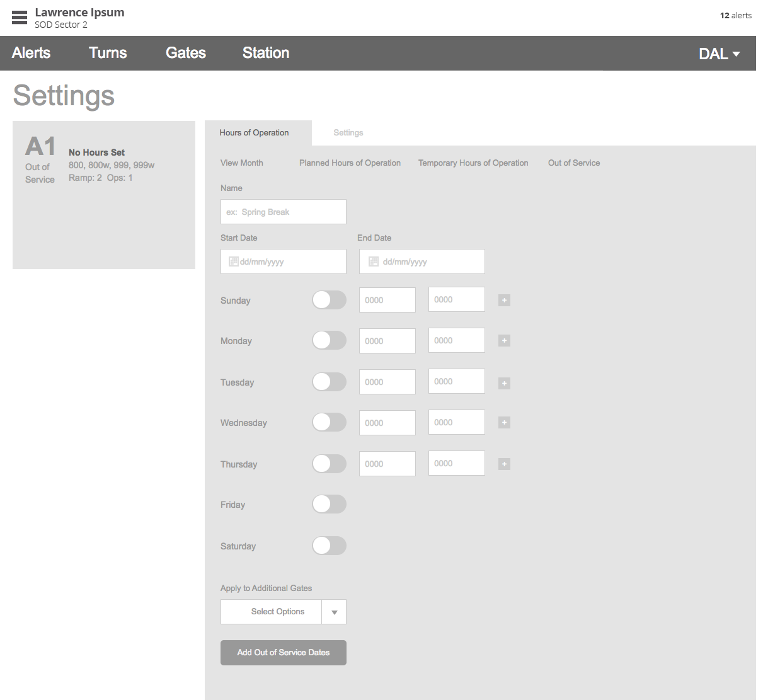Image resolution: width=763 pixels, height=700 pixels.
Task: Toggle the Tuesday switch
Action: 329,382
